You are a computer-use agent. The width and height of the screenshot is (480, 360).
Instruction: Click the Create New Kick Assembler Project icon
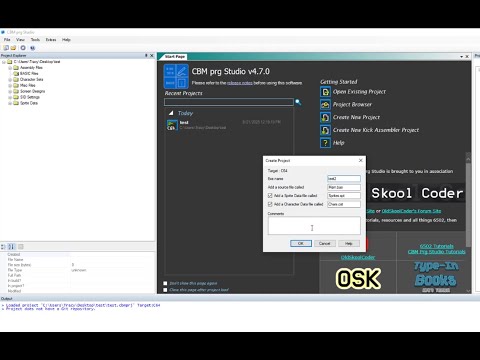pyautogui.click(x=325, y=130)
